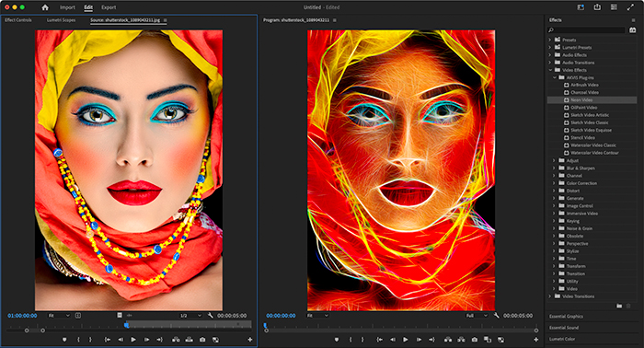This screenshot has width=644, height=348.
Task: Expand the Color Correction folder
Action: pyautogui.click(x=555, y=183)
